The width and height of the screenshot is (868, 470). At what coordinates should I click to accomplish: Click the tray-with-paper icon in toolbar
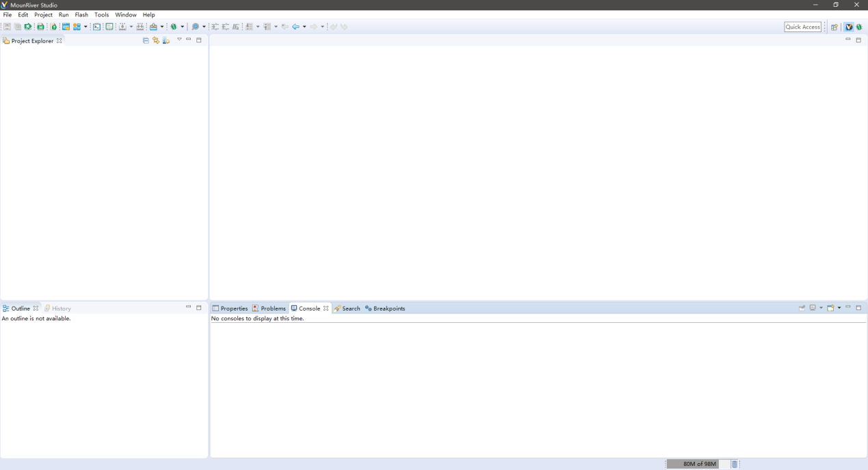pos(153,27)
